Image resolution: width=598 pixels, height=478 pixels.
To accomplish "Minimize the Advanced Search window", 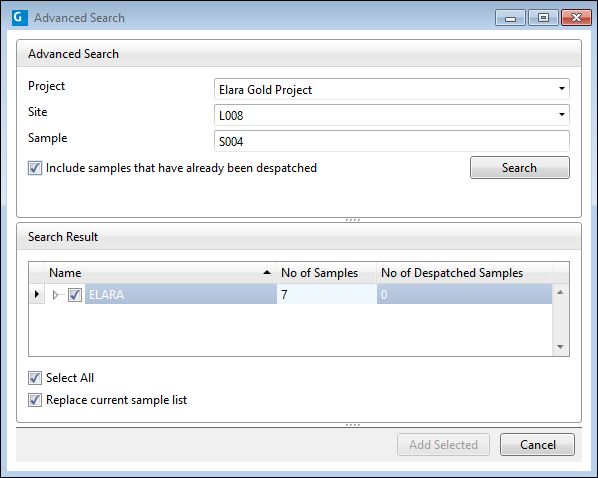I will coord(510,18).
